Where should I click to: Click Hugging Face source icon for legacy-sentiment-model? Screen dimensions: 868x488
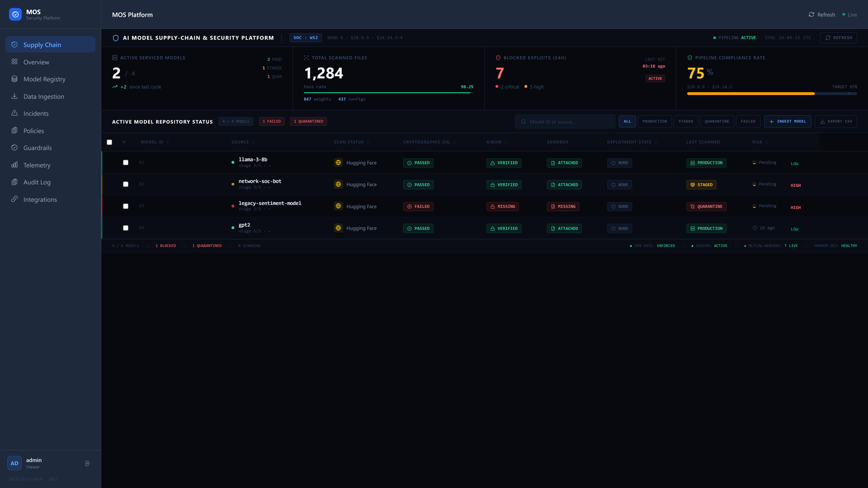point(339,206)
